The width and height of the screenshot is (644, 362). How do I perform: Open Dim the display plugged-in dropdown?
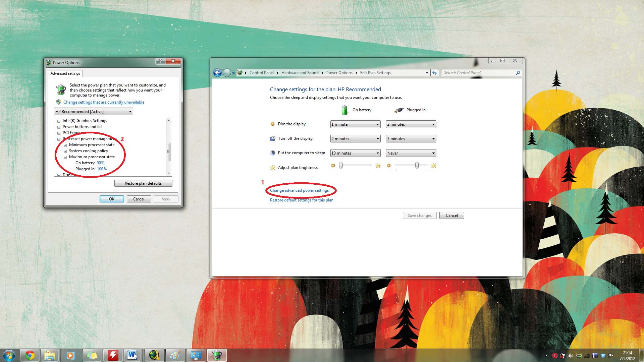point(411,124)
